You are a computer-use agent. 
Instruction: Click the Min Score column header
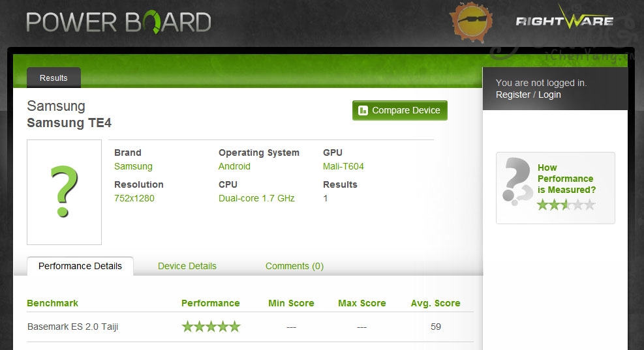tap(291, 303)
